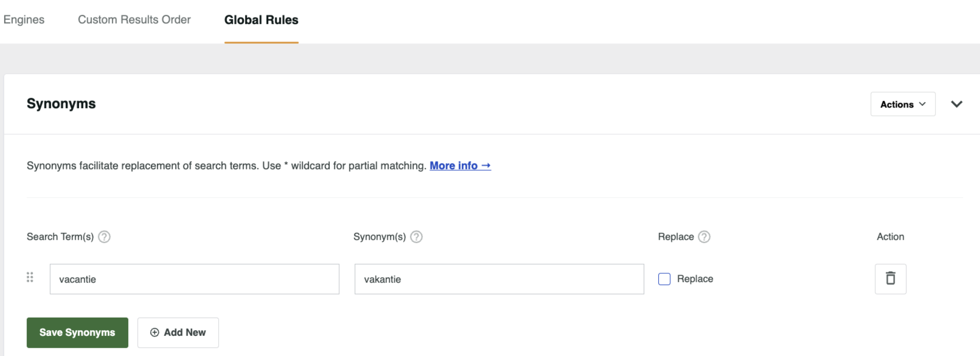Show help icon beside Replace header
This screenshot has width=980, height=356.
704,237
